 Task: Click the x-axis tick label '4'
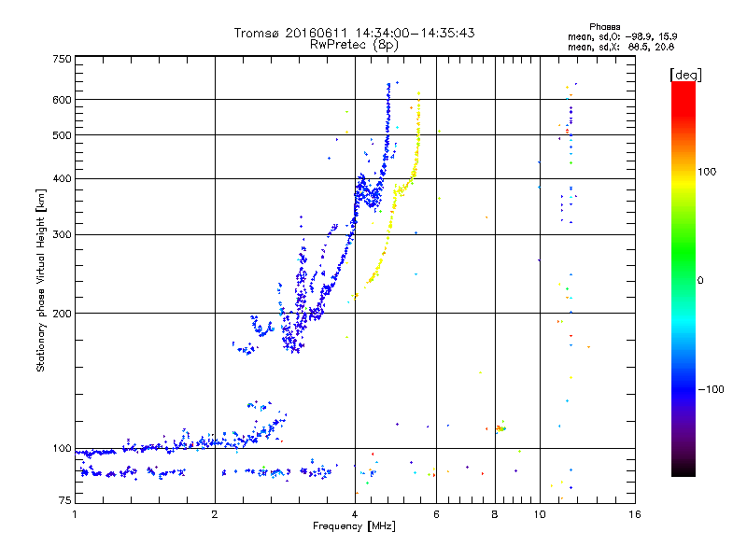(x=355, y=514)
